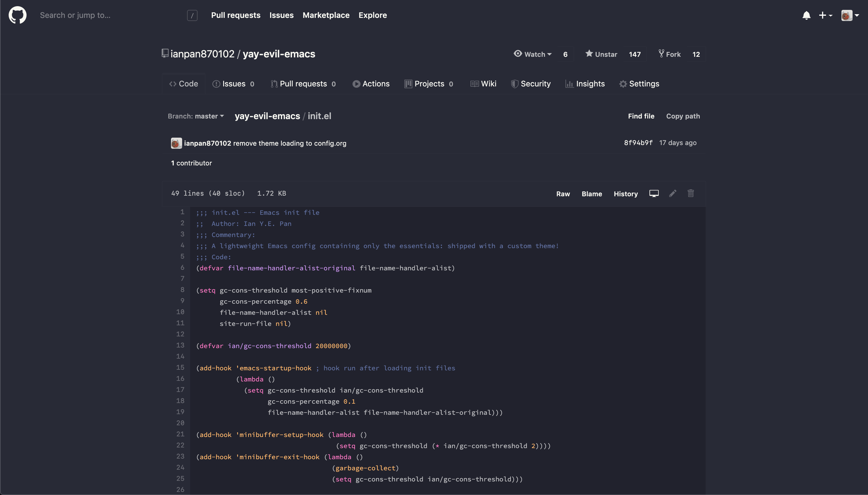Open the file in GitHub Desktop icon
The image size is (868, 495).
point(653,193)
